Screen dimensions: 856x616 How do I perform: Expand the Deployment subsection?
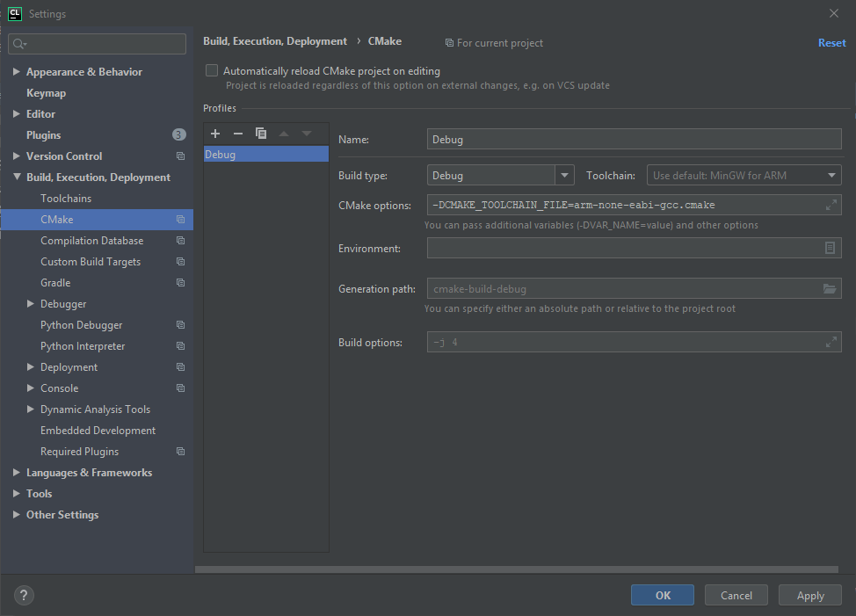coord(31,367)
